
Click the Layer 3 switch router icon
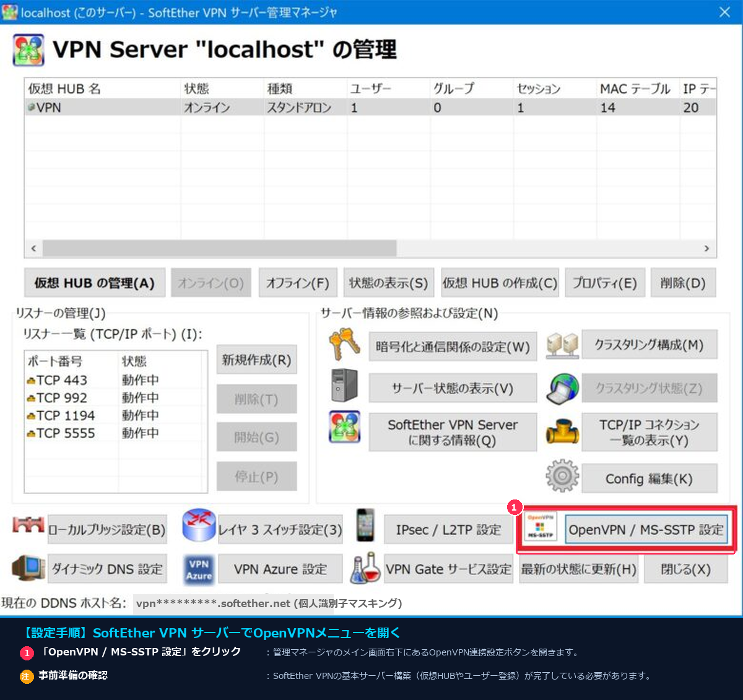pyautogui.click(x=199, y=525)
